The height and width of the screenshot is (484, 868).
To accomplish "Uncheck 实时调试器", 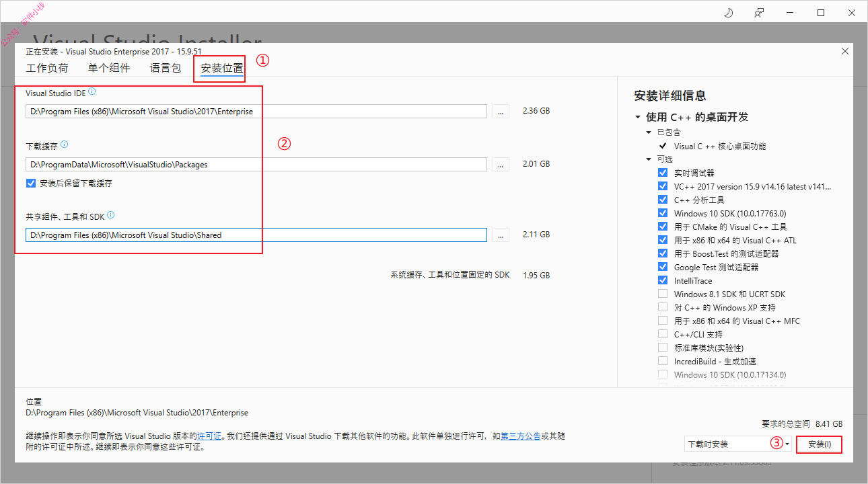I will click(663, 173).
